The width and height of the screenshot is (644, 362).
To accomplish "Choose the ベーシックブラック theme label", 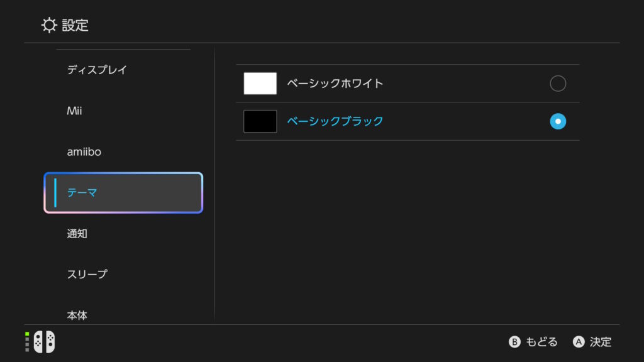I will pyautogui.click(x=335, y=121).
